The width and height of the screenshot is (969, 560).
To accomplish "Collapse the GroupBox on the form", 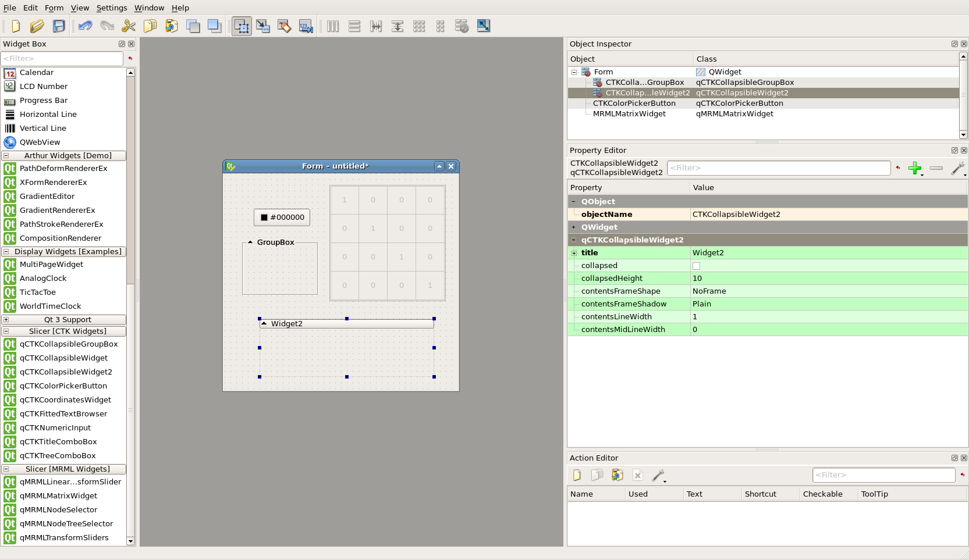I will pyautogui.click(x=250, y=242).
